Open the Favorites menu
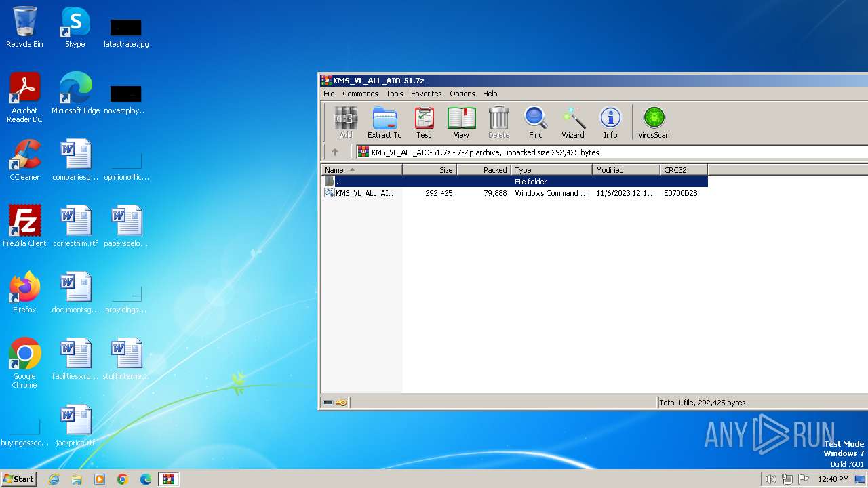The width and height of the screenshot is (868, 488). click(x=426, y=94)
